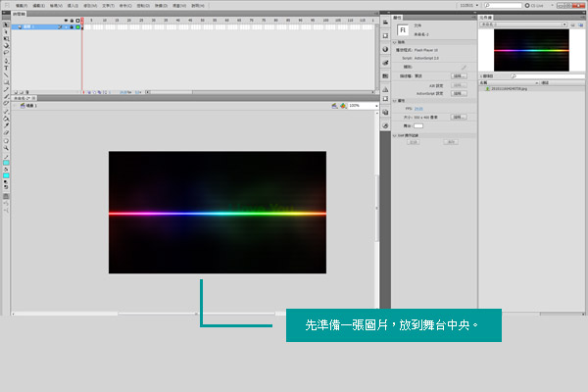Select the Line tool
Image resolution: width=588 pixels, height=392 pixels.
point(6,75)
